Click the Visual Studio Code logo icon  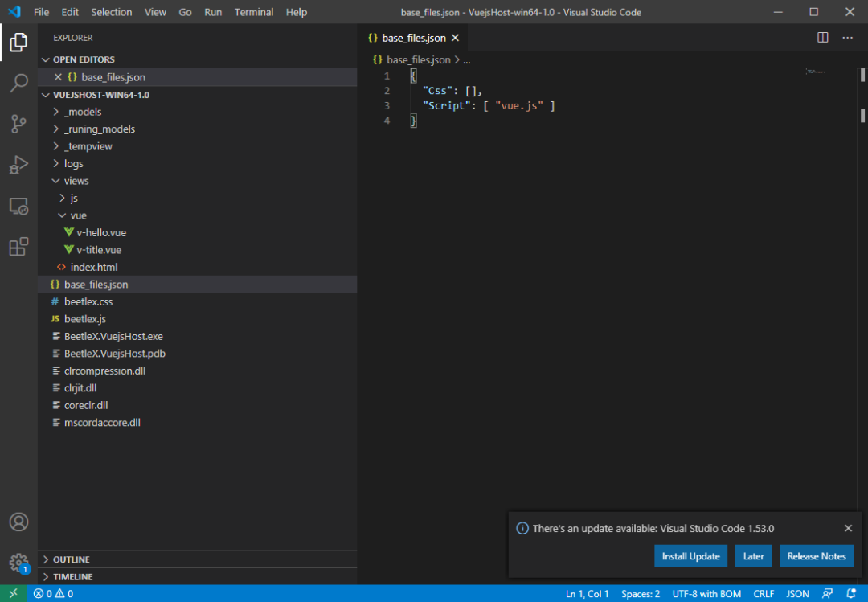tap(14, 11)
